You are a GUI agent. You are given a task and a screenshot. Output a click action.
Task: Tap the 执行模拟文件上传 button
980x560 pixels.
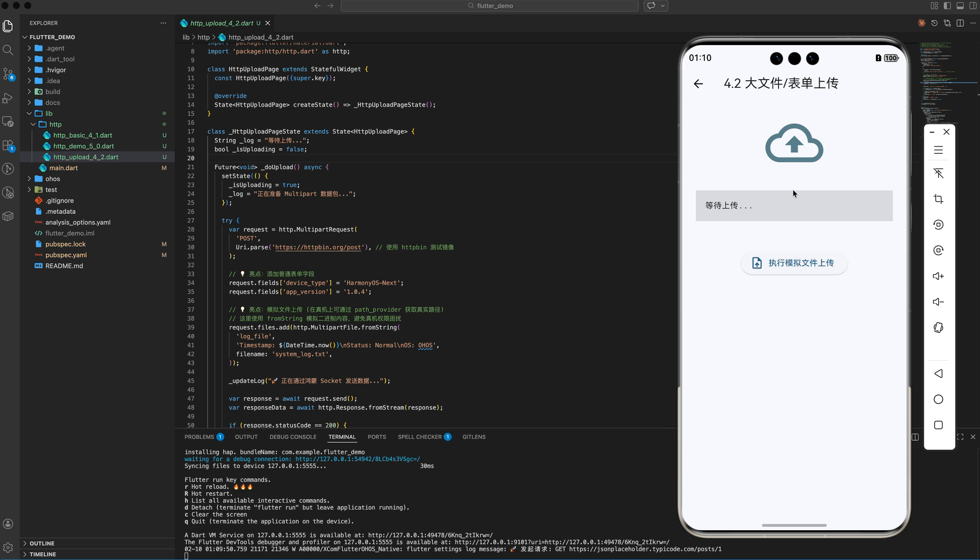tap(794, 263)
